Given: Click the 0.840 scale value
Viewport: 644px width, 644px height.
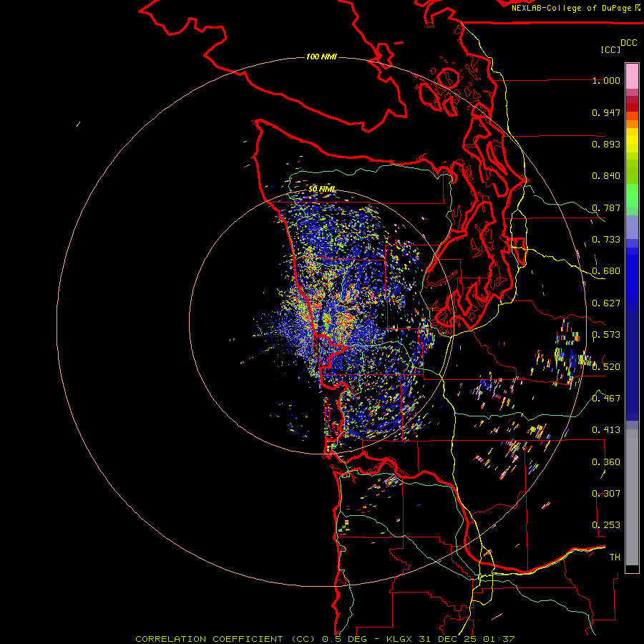Looking at the screenshot, I should coord(606,176).
